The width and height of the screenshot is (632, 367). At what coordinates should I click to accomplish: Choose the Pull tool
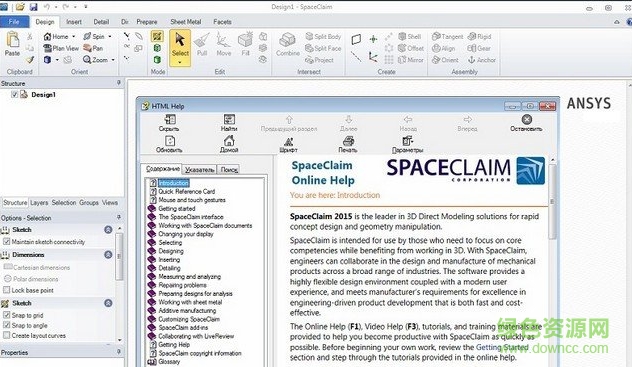(202, 45)
